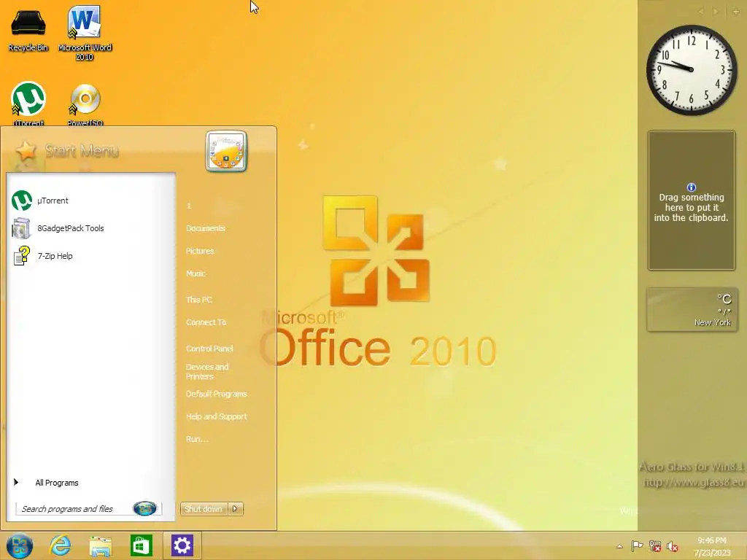Open Help and Support
The image size is (747, 560).
(x=217, y=416)
